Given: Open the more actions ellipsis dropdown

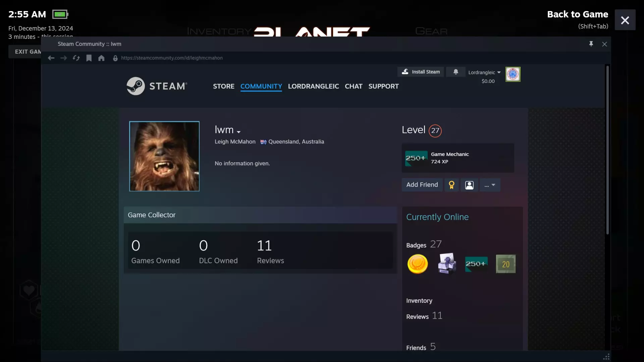Looking at the screenshot, I should coord(490,185).
